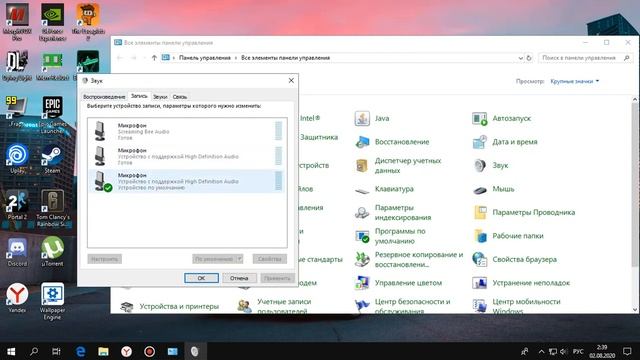Image resolution: width=640 pixels, height=360 pixels.
Task: Open Программы по умолчанию item
Action: click(390, 236)
